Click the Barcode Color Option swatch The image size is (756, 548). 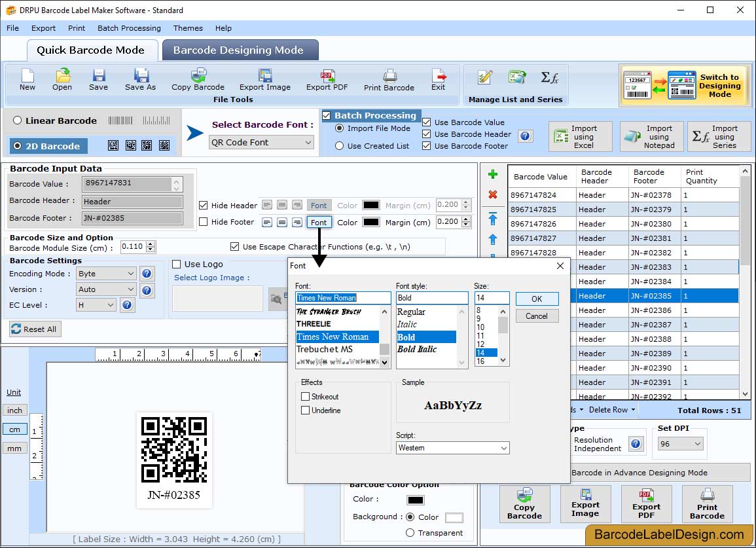coord(416,500)
